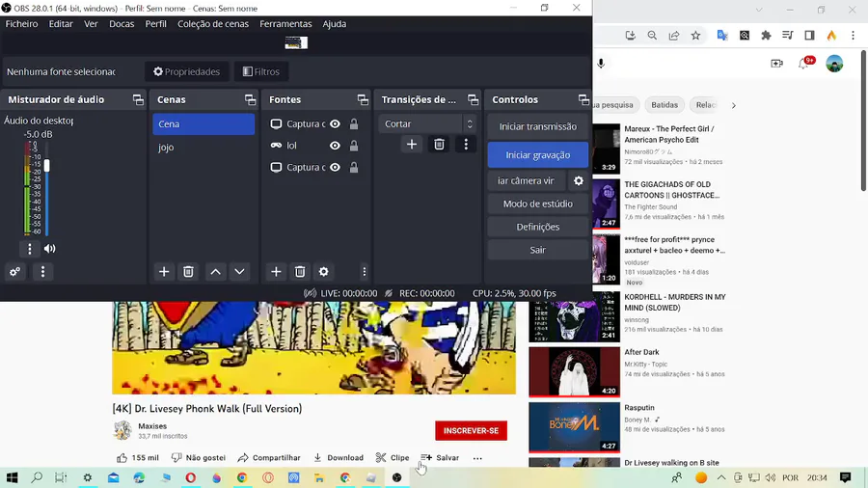Open the audio mixer menu next to the gears
868x488 pixels.
point(42,272)
